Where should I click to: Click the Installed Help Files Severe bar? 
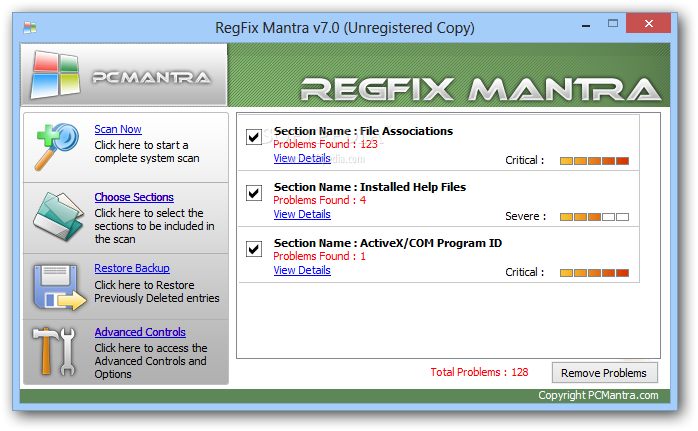[x=594, y=217]
